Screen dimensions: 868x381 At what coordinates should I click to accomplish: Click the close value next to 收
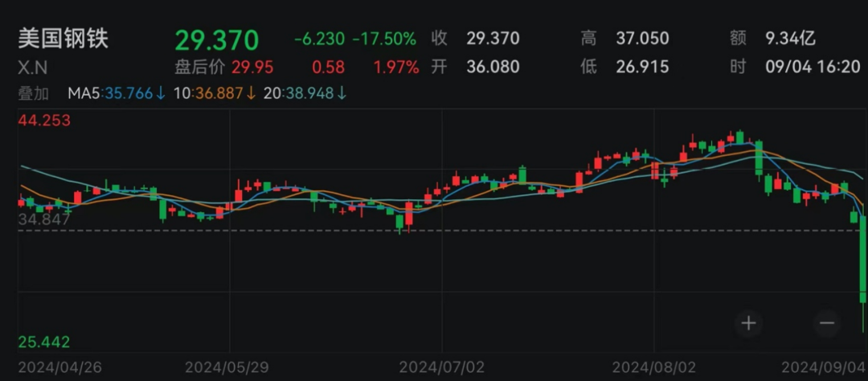click(493, 39)
